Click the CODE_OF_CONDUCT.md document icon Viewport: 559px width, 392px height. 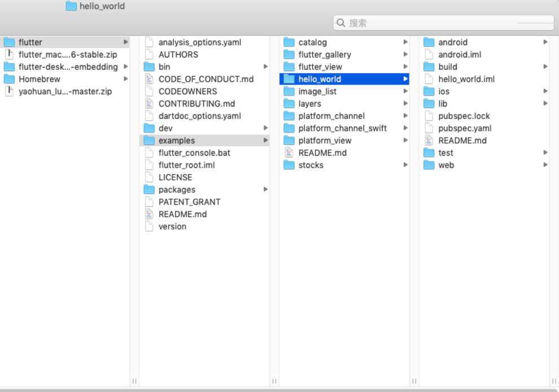click(149, 79)
